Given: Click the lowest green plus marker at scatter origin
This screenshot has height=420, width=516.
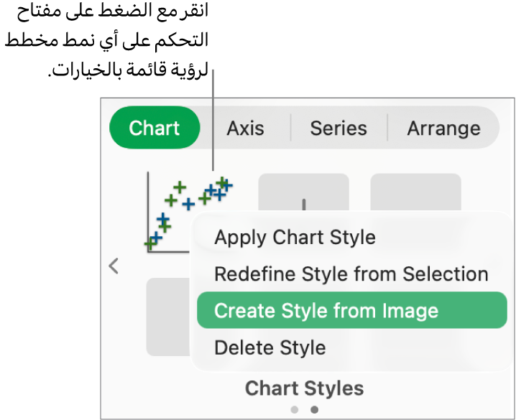Looking at the screenshot, I should tap(151, 244).
